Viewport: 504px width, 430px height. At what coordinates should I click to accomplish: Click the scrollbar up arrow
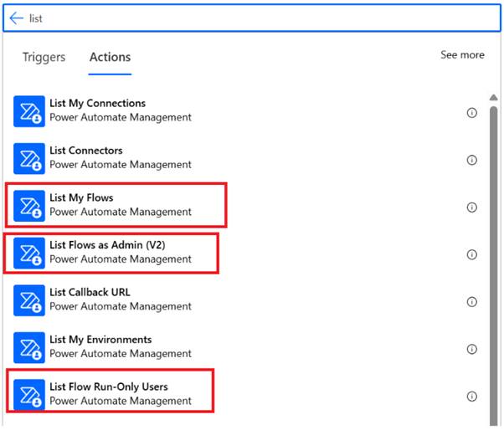493,97
